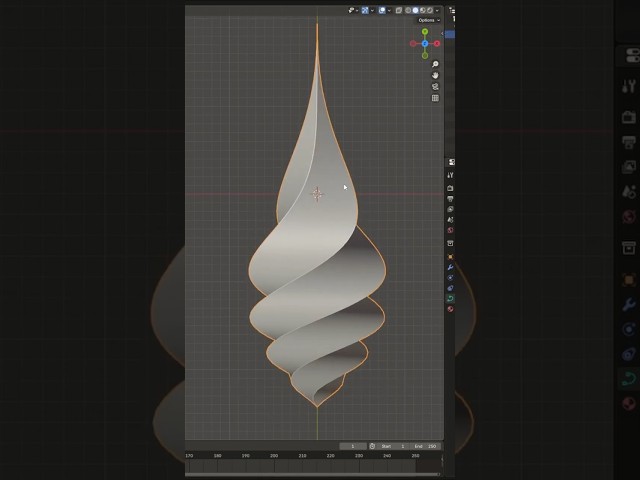Click the timeline horizontal scrollbar
Screen dimensions: 640x480
312,474
